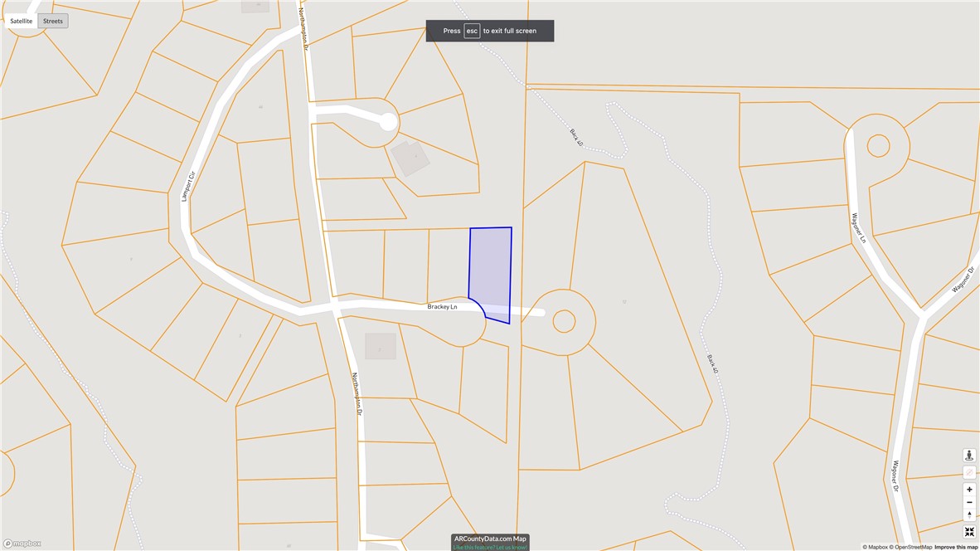This screenshot has width=980, height=551.
Task: Click the Press esc fullscreen notification bar
Action: pyautogui.click(x=489, y=31)
